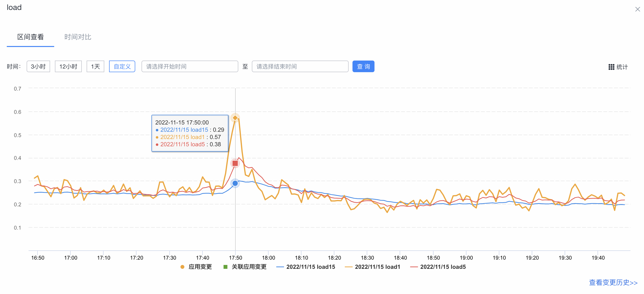This screenshot has width=644, height=294.
Task: Toggle 关联应用变更 legend green square
Action: click(225, 267)
